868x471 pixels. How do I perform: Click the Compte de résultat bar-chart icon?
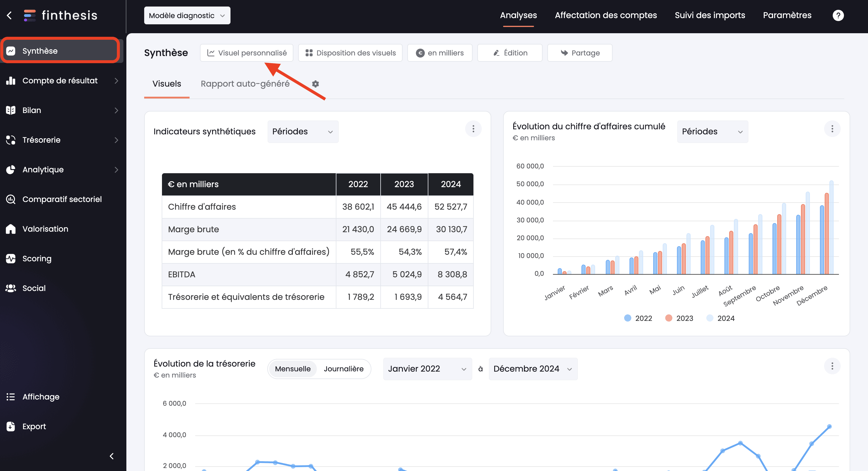click(11, 80)
